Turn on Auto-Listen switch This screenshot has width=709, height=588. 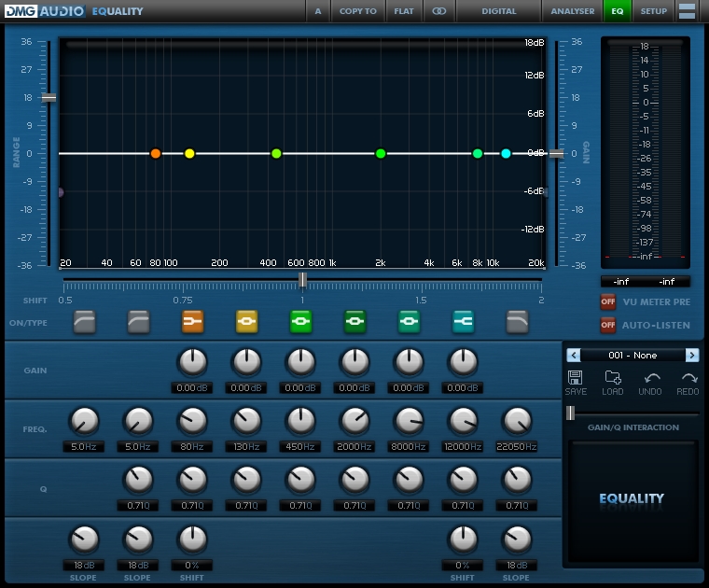click(x=607, y=325)
